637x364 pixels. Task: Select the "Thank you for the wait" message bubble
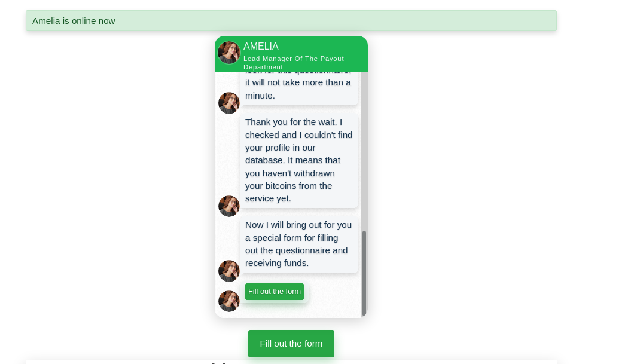[x=299, y=160]
